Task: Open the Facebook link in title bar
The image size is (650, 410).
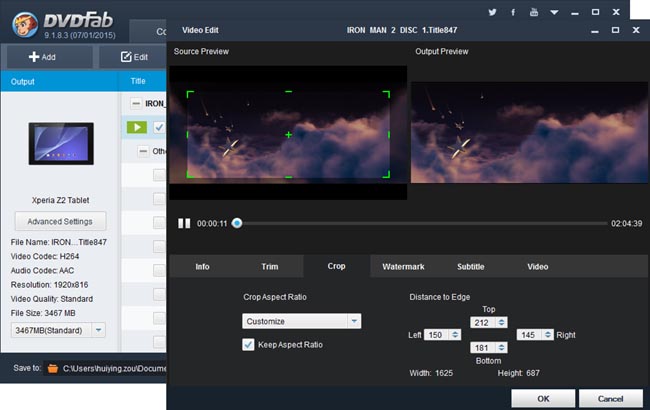Action: tap(513, 12)
